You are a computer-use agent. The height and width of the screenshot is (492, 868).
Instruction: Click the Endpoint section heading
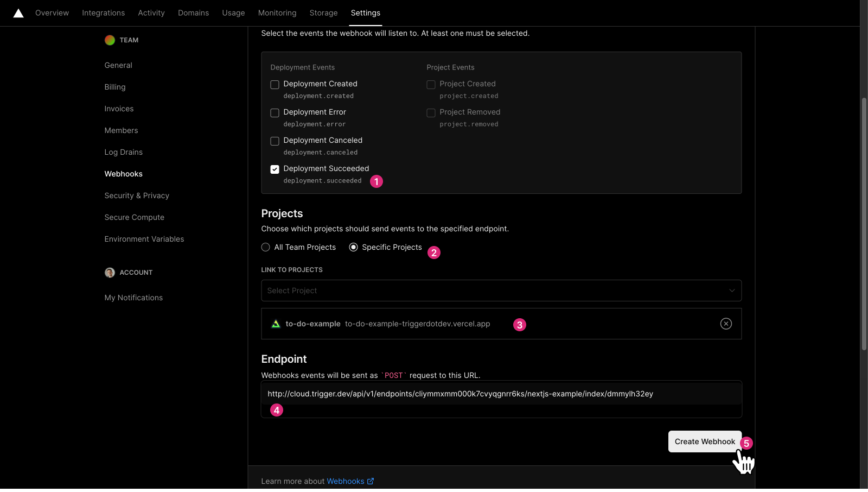point(284,359)
